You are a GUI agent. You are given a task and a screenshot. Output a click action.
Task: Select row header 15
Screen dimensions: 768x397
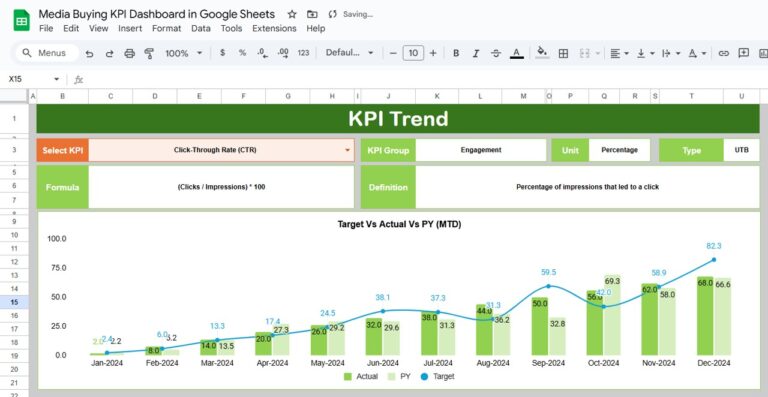coord(14,303)
